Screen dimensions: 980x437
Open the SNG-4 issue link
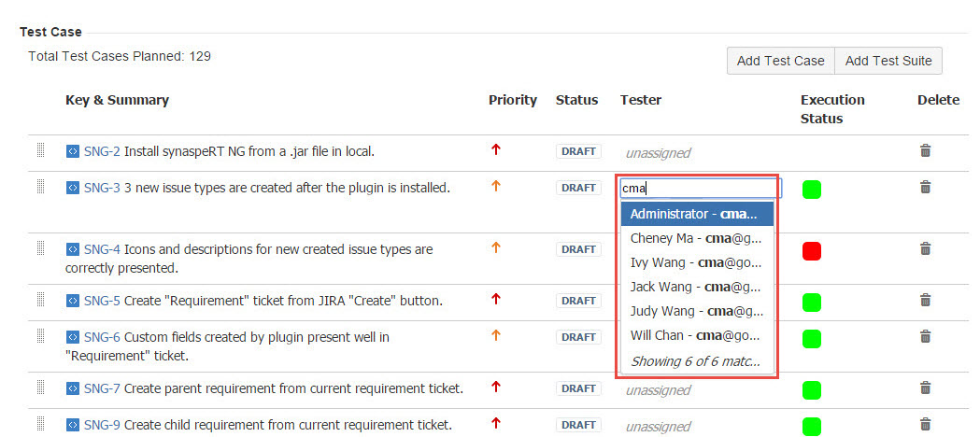[102, 249]
